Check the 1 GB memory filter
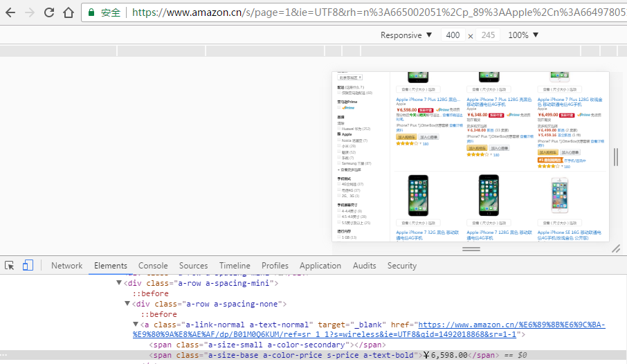627x364 pixels. pos(339,237)
